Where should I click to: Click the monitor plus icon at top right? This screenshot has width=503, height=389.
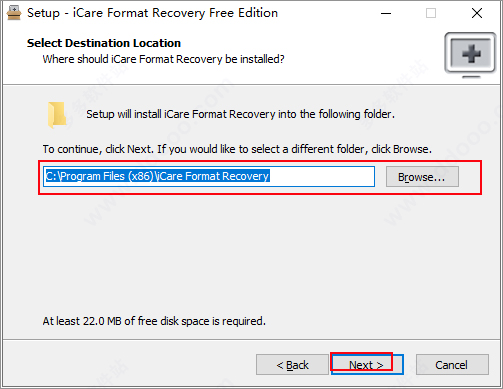click(470, 55)
